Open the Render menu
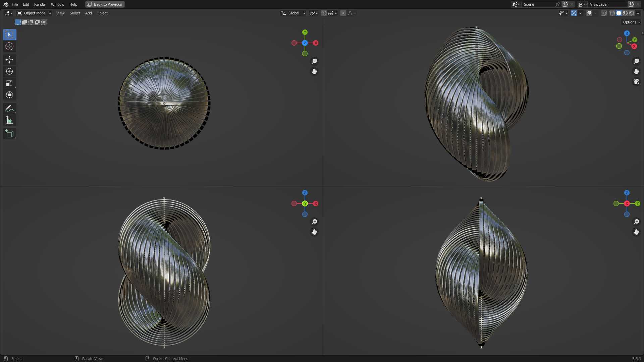 pos(40,4)
